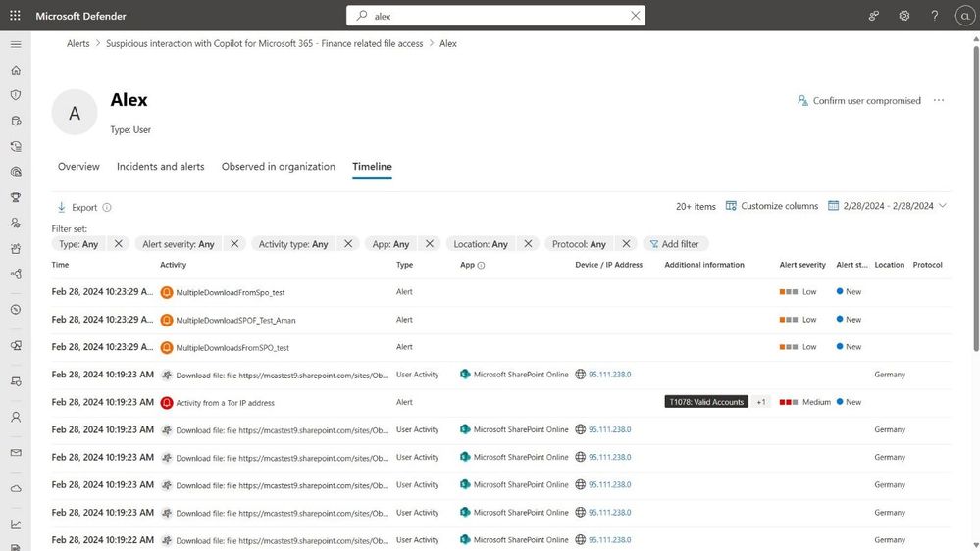Show info icon beside App column

(481, 265)
